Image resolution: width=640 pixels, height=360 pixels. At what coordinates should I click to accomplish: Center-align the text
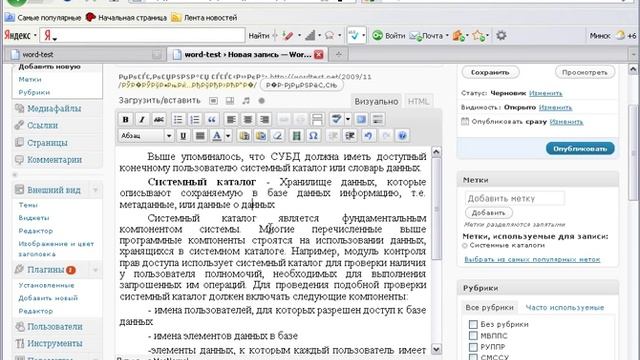(x=248, y=119)
